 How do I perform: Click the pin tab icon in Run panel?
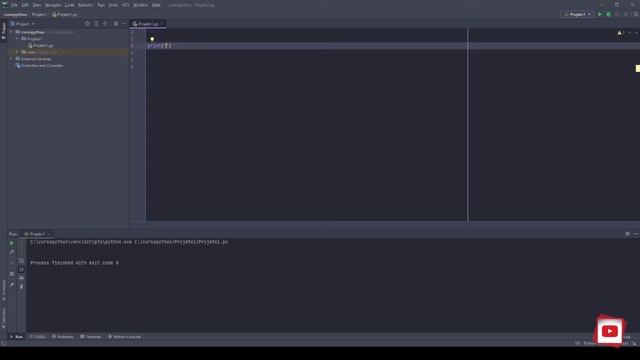[12, 284]
